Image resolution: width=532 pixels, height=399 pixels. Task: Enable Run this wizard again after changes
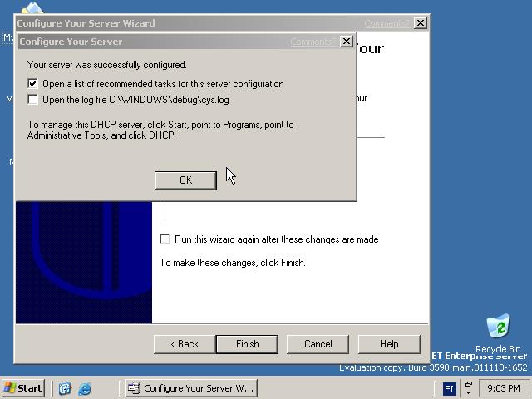pos(165,239)
